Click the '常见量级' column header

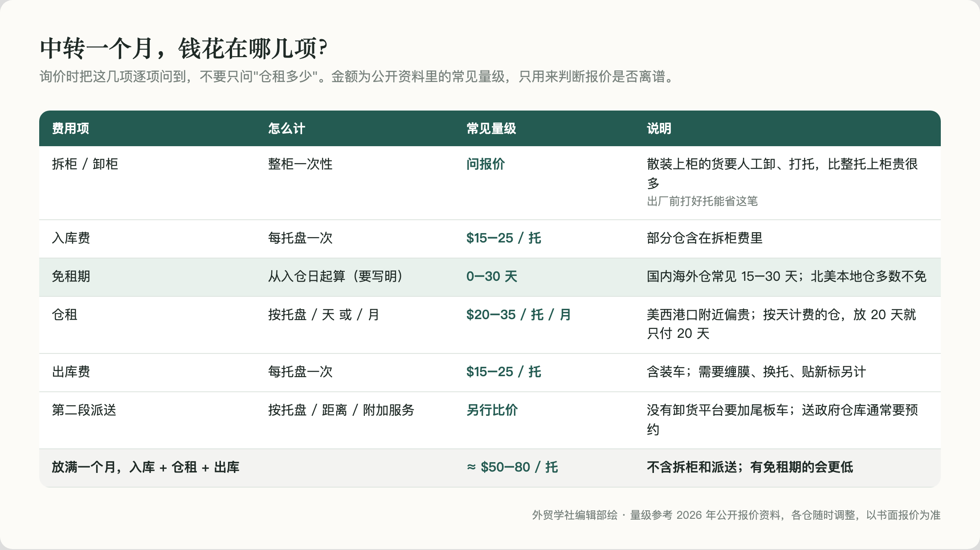[491, 128]
